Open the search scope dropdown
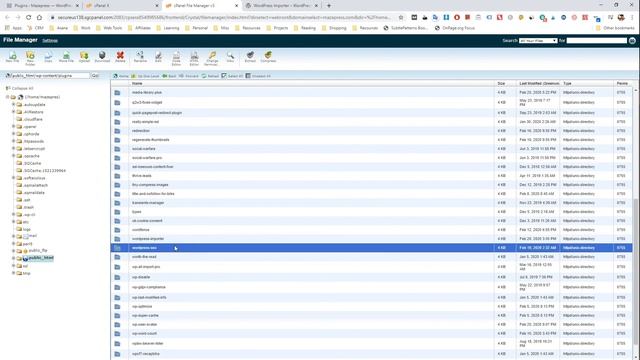This screenshot has width=640, height=360. point(538,40)
